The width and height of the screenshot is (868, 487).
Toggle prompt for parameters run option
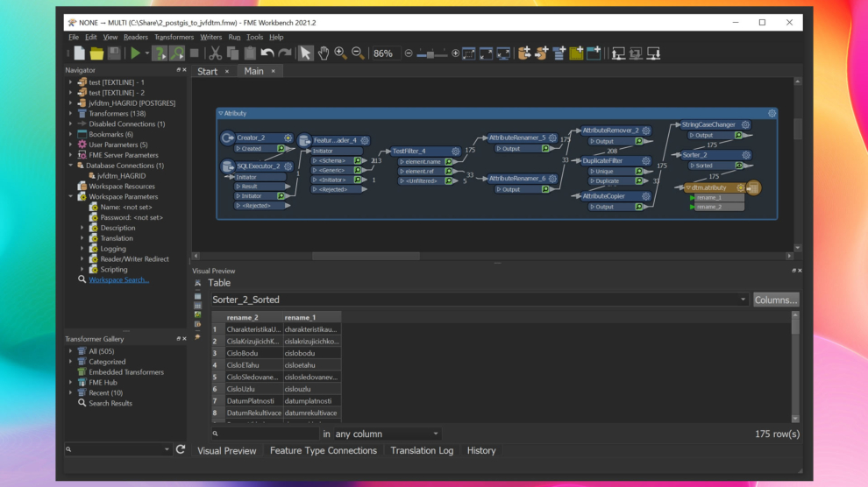(160, 53)
